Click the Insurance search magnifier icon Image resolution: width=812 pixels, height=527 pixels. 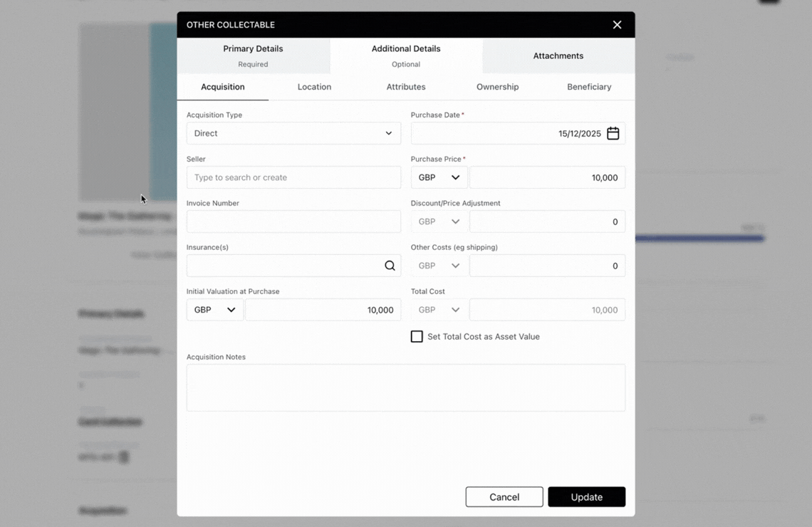pos(390,266)
